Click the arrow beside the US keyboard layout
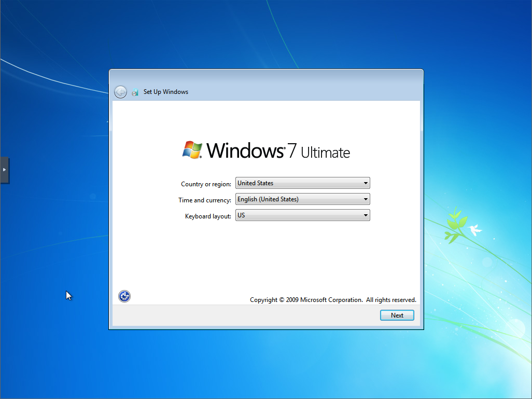 [366, 215]
